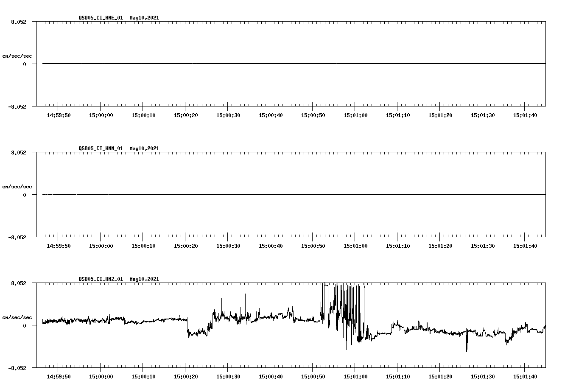The width and height of the screenshot is (576, 392).
Task: Click the 15:01:10 time label under HNN plot
Action: 398,246
